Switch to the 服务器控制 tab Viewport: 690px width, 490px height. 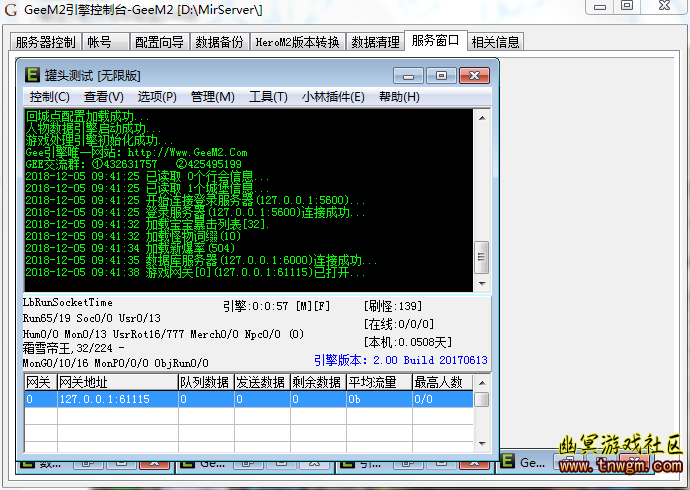point(45,42)
